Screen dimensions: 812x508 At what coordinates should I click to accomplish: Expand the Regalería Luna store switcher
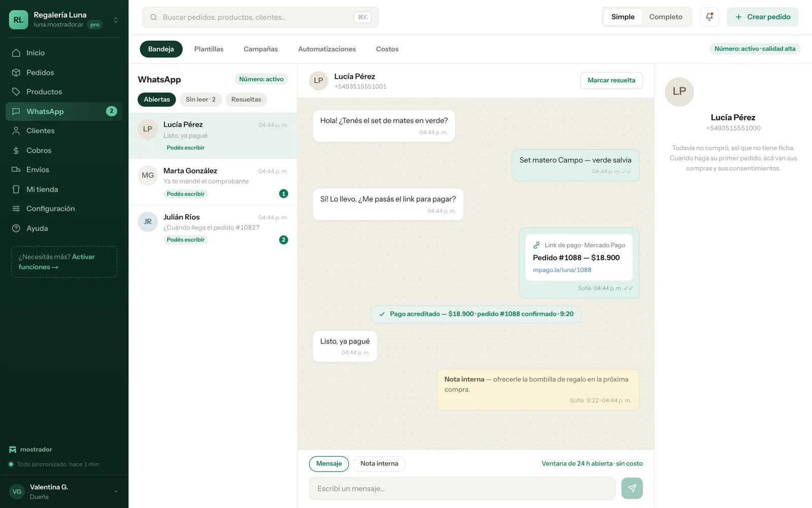[116, 20]
